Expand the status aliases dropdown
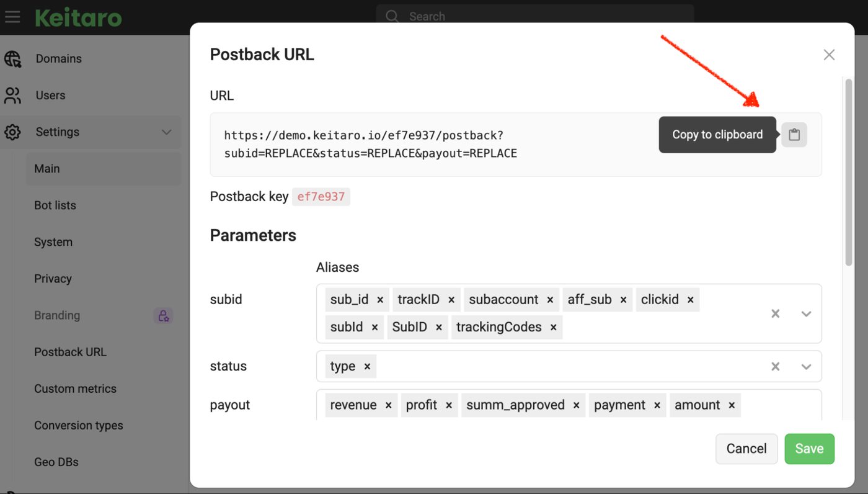Viewport: 868px width, 494px height. pyautogui.click(x=806, y=367)
